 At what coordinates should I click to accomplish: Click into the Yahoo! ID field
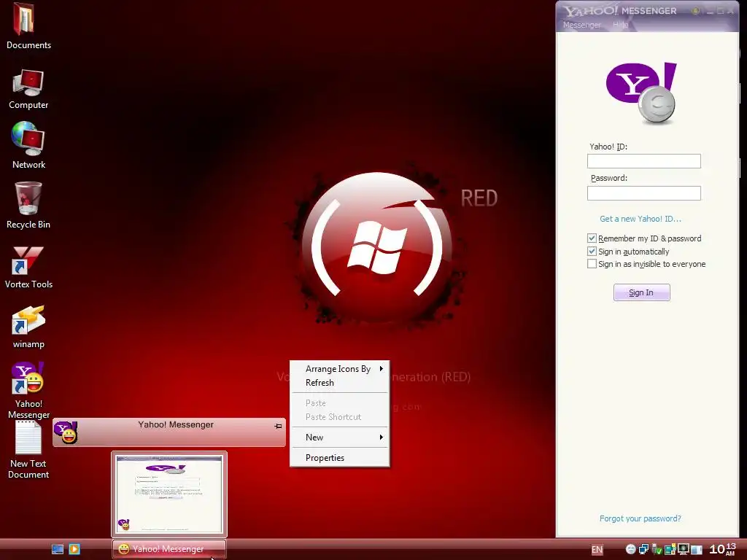(643, 161)
